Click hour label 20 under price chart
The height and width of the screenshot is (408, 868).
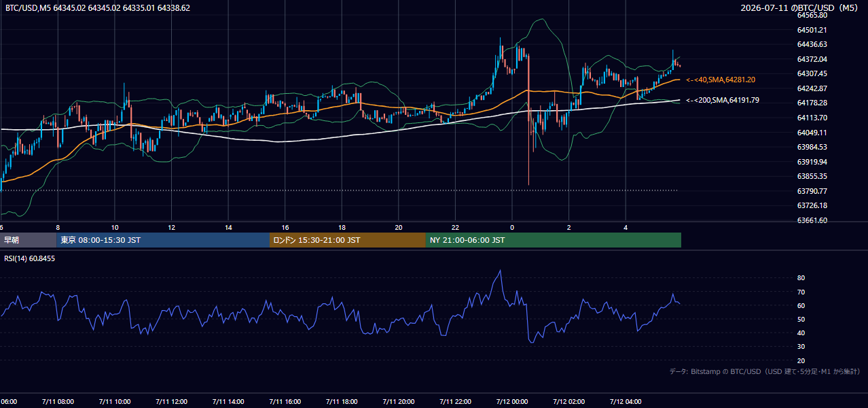(x=399, y=228)
